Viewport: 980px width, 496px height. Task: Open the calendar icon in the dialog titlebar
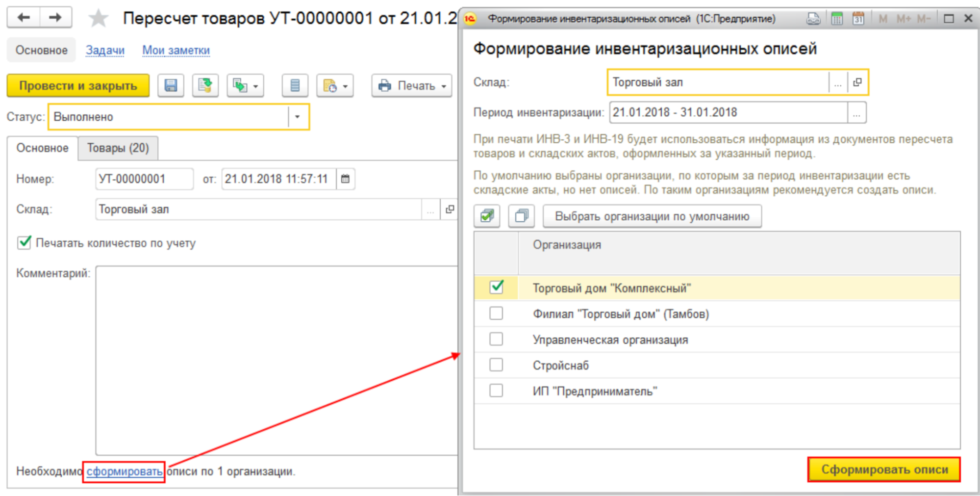(x=858, y=18)
